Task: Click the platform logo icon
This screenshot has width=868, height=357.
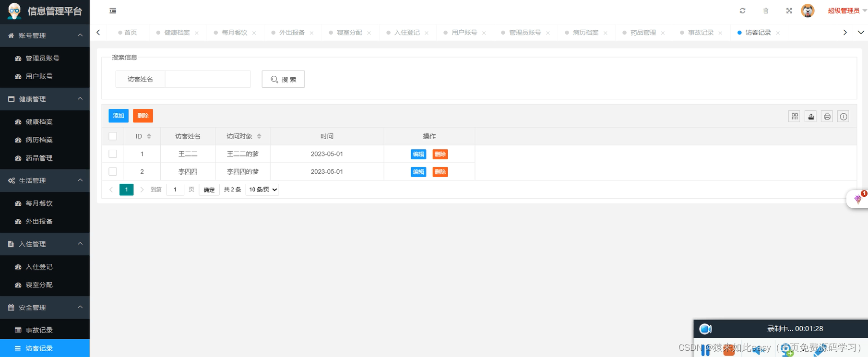Action: [14, 11]
